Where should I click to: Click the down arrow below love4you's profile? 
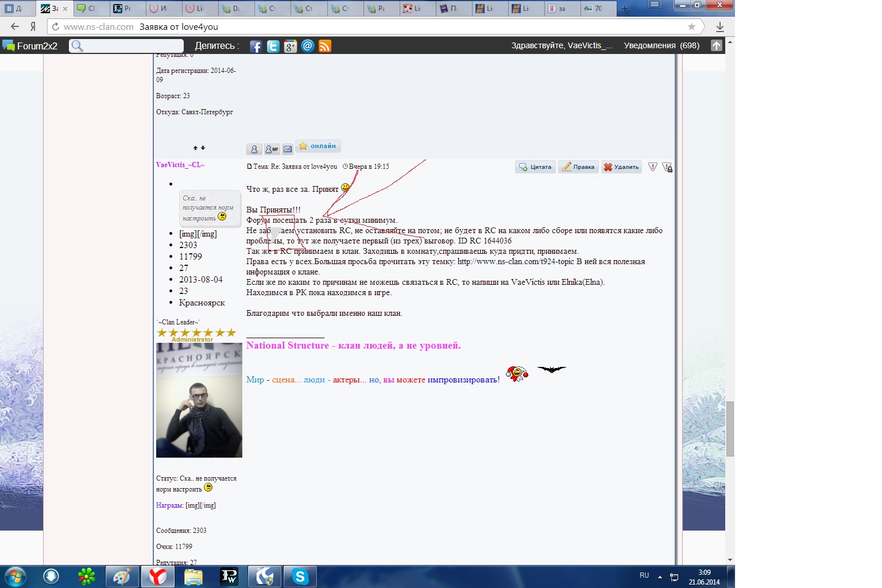click(x=203, y=148)
